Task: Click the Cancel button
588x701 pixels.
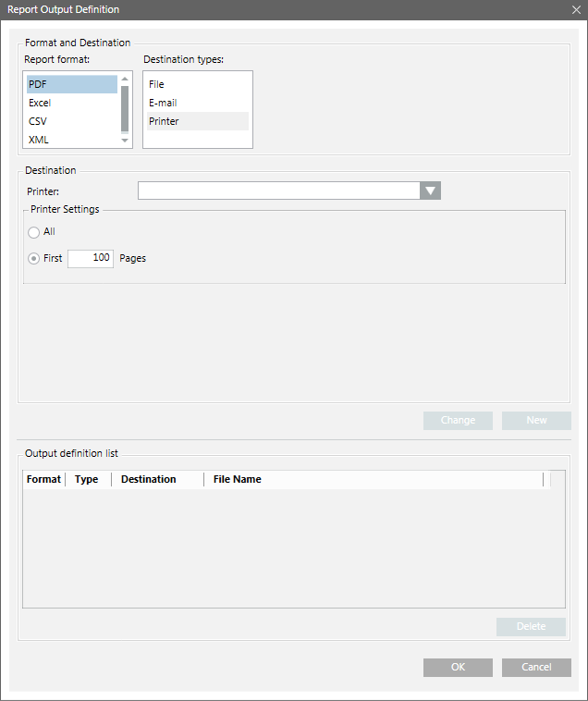Action: [536, 667]
